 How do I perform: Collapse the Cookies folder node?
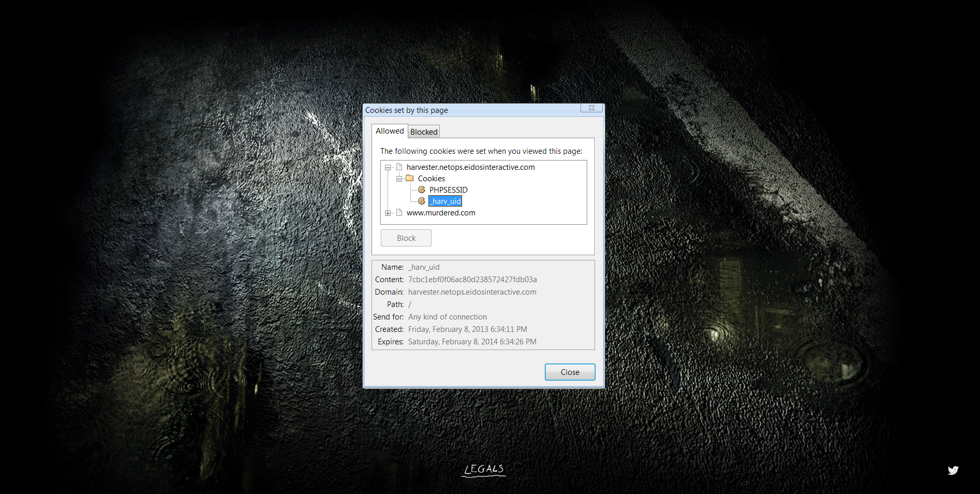coord(399,179)
